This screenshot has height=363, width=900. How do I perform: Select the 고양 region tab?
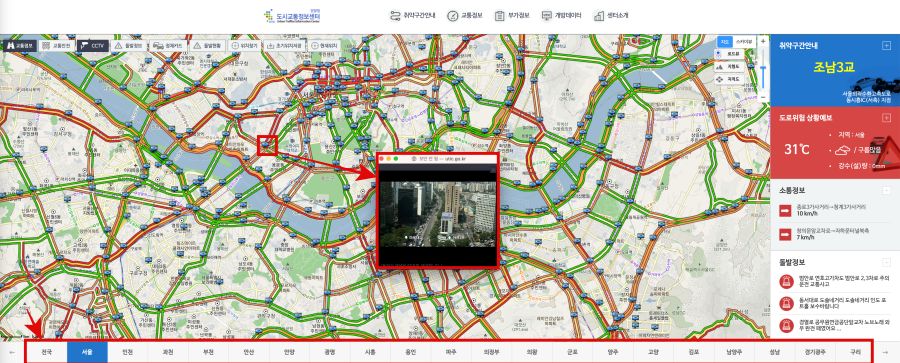(653, 352)
